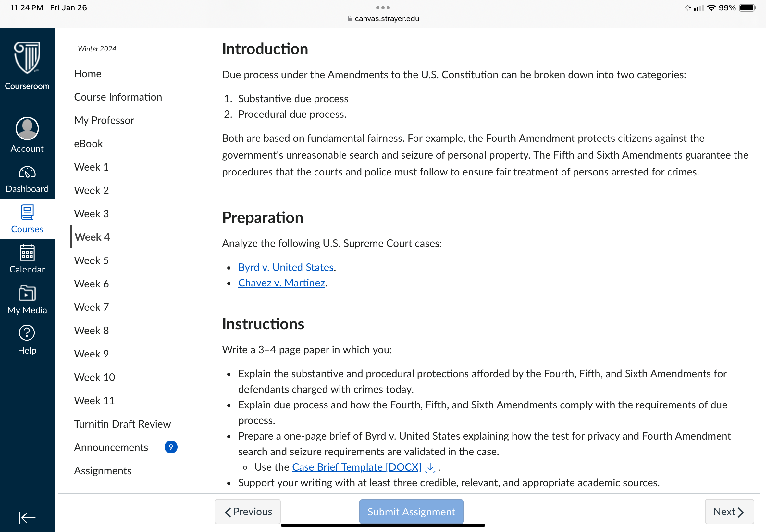Open the Calendar icon in sidebar

(27, 253)
